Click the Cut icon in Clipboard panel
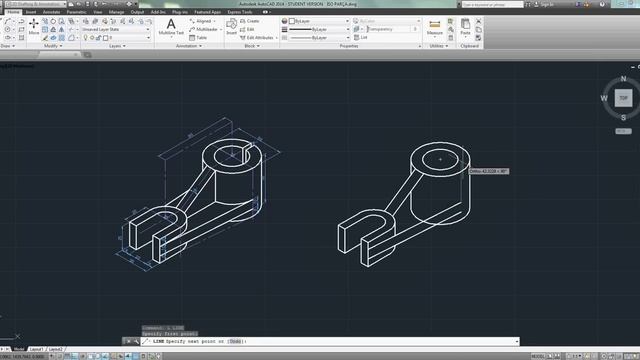 click(479, 21)
